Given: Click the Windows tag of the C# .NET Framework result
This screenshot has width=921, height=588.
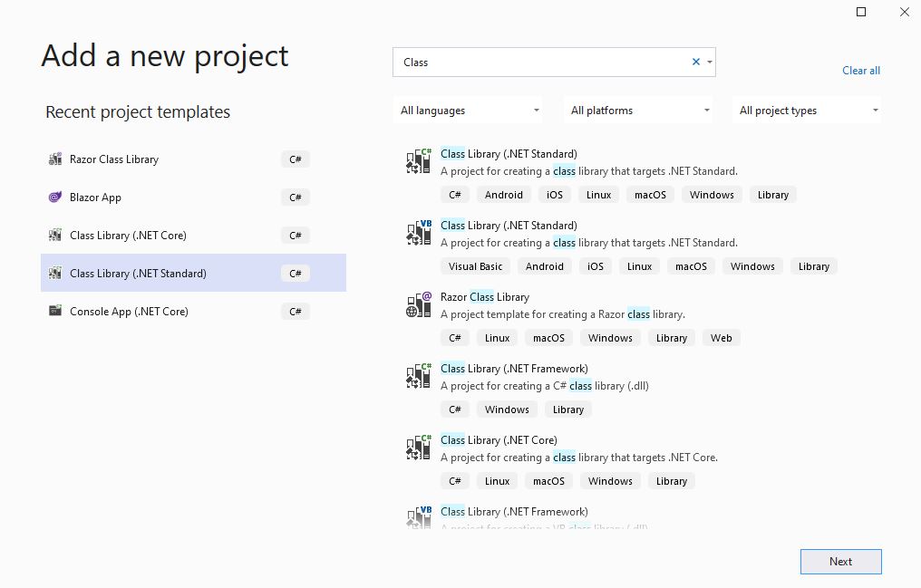Looking at the screenshot, I should click(507, 410).
